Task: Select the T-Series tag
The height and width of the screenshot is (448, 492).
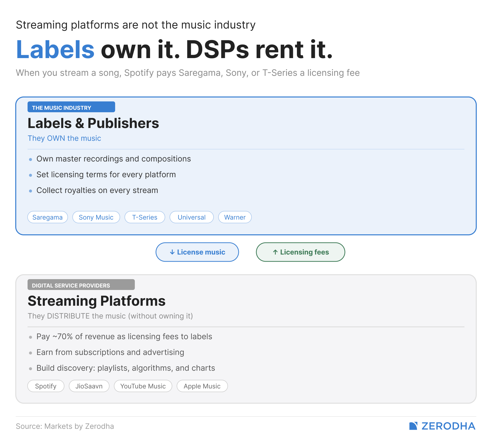Action: coord(145,217)
